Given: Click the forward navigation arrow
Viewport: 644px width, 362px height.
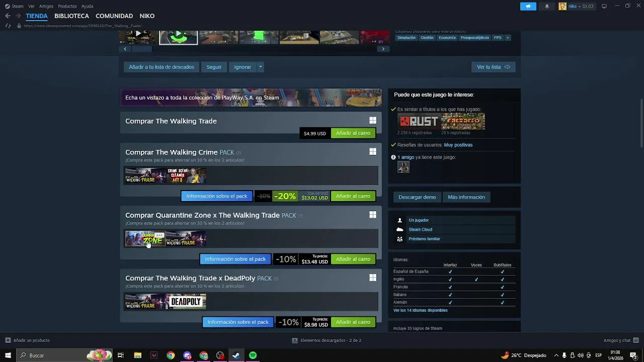Looking at the screenshot, I should (x=18, y=16).
